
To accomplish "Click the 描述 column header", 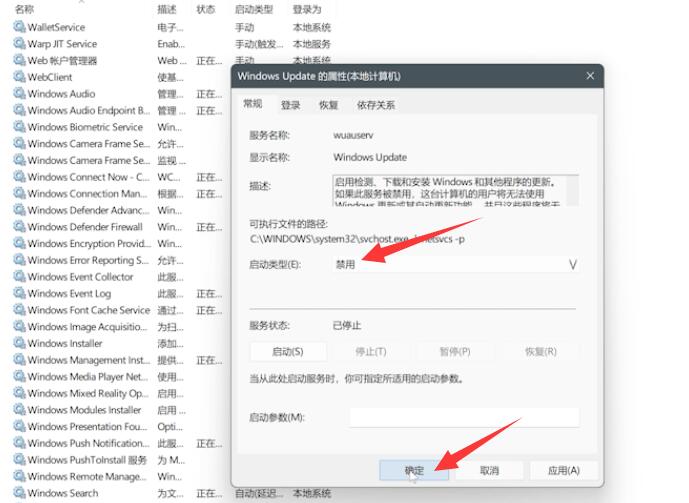I will pyautogui.click(x=167, y=9).
